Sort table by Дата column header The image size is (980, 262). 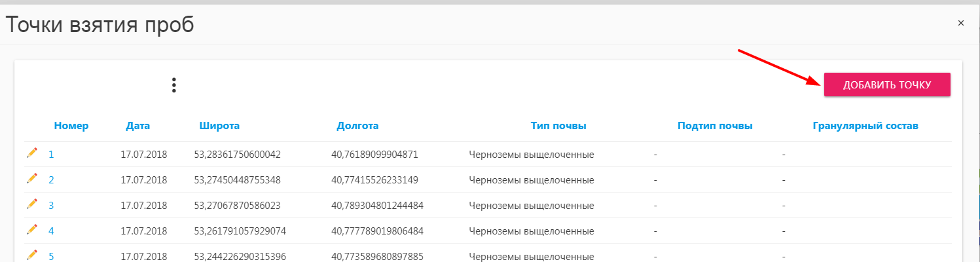pos(138,126)
